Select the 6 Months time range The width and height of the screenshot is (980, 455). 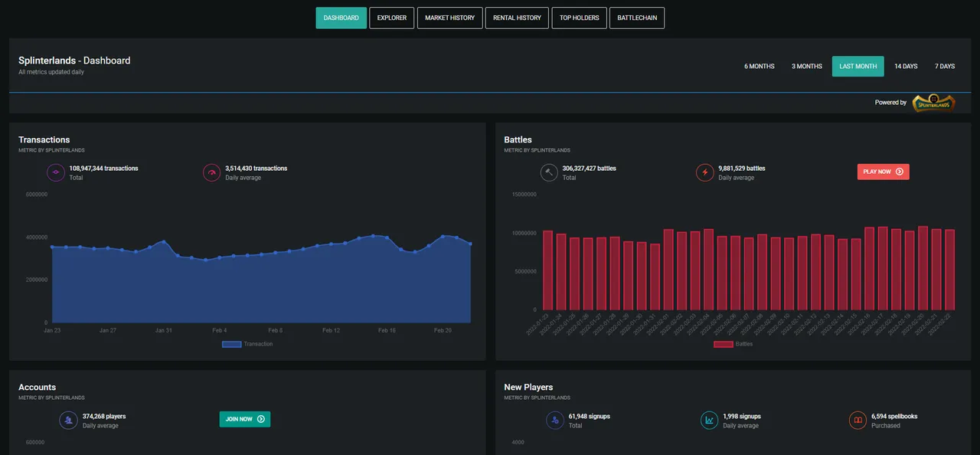(x=759, y=67)
